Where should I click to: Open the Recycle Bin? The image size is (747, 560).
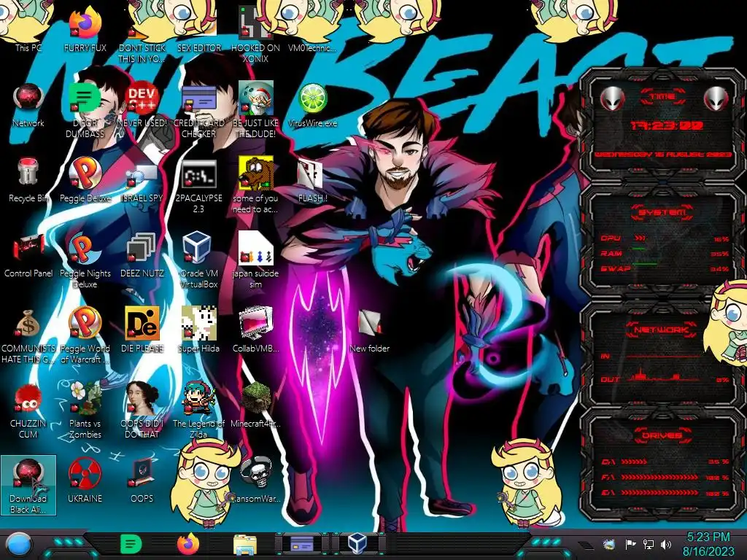(28, 180)
